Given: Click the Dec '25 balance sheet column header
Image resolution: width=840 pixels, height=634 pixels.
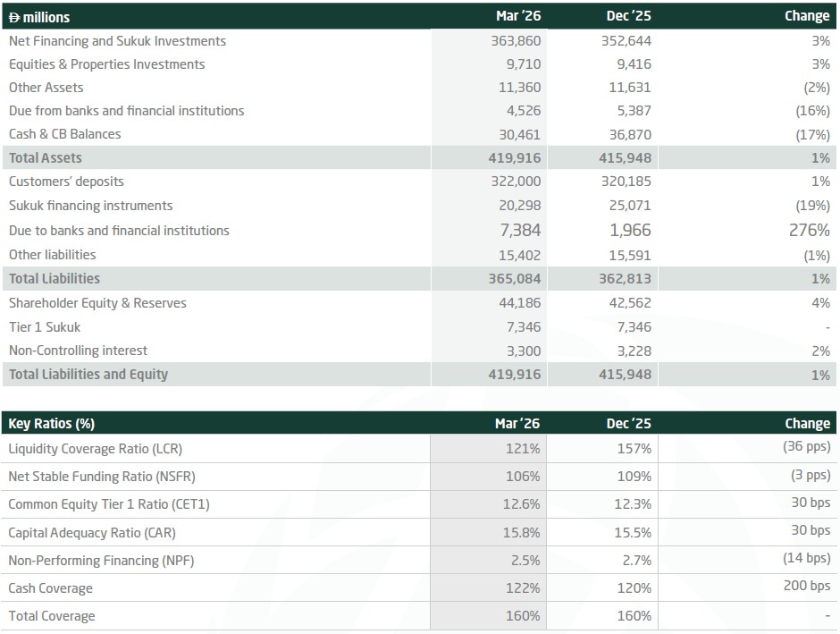Looking at the screenshot, I should [x=628, y=16].
